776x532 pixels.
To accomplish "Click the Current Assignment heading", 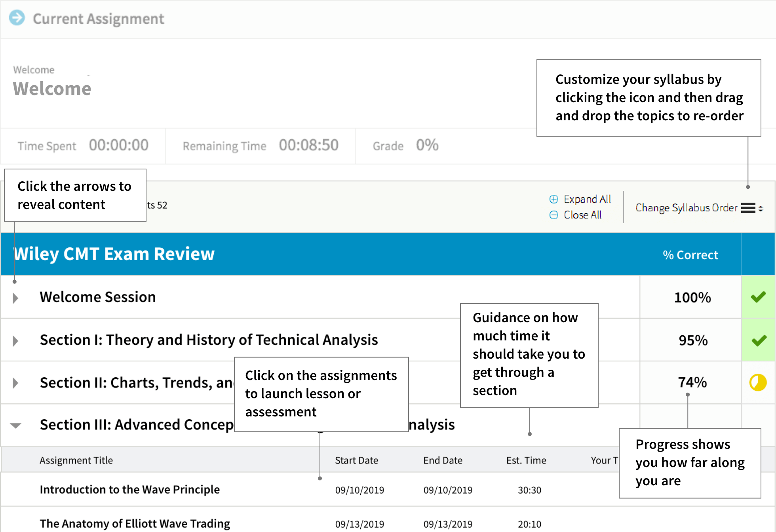I will click(x=98, y=19).
